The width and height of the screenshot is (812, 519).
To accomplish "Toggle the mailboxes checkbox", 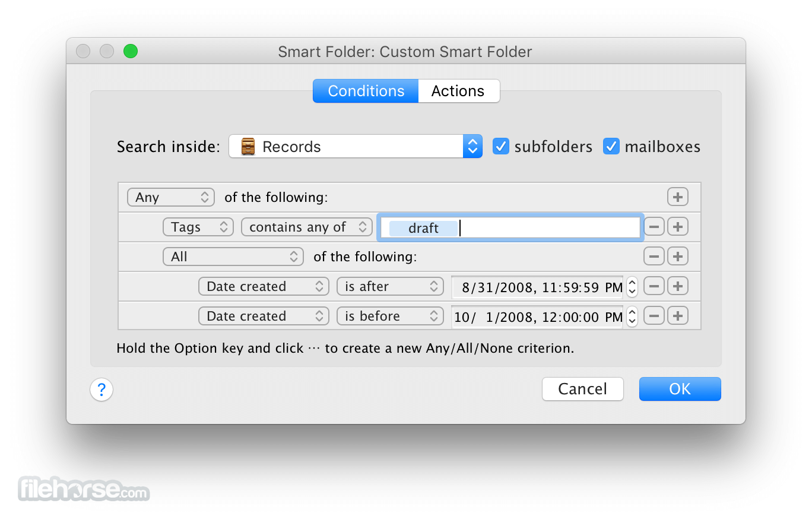I will pyautogui.click(x=611, y=146).
